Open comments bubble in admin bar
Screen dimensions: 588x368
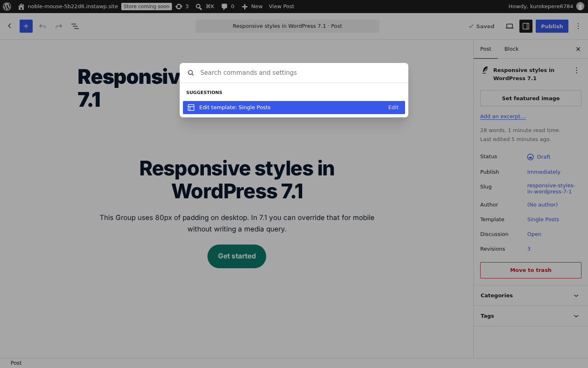click(x=228, y=7)
